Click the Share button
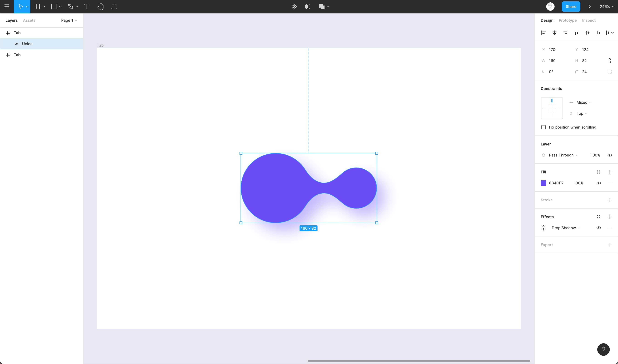Image resolution: width=618 pixels, height=364 pixels. pyautogui.click(x=571, y=7)
